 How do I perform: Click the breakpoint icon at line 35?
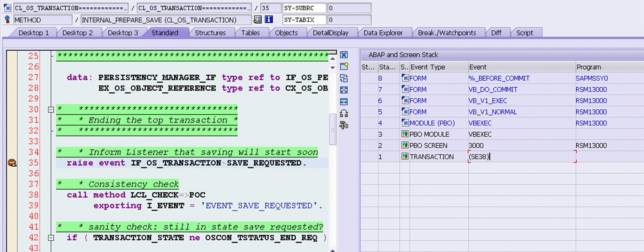(12, 163)
